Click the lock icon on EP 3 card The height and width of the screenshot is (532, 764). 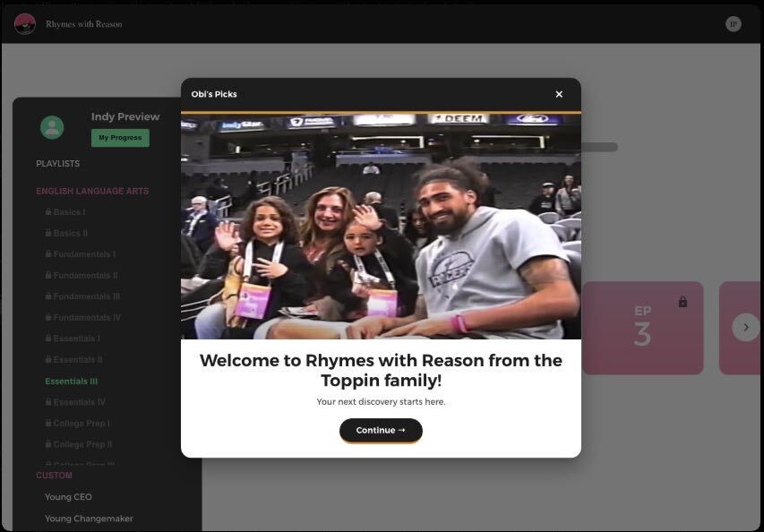coord(682,302)
